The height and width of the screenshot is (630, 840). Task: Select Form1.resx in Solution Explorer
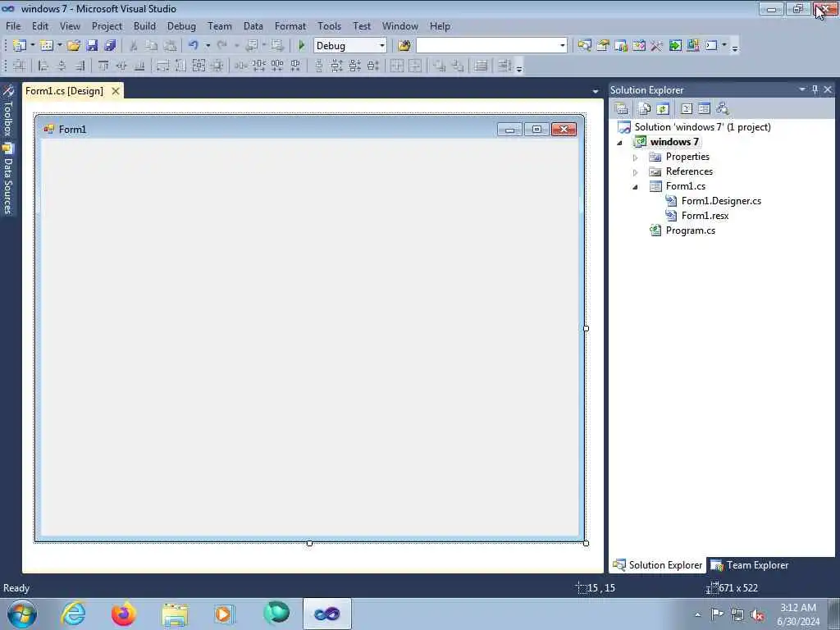(x=705, y=216)
